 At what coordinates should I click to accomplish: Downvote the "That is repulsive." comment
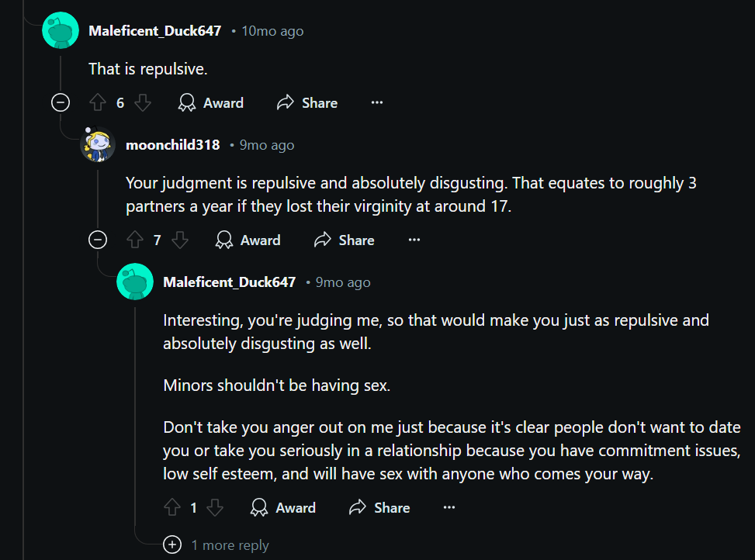click(x=143, y=103)
